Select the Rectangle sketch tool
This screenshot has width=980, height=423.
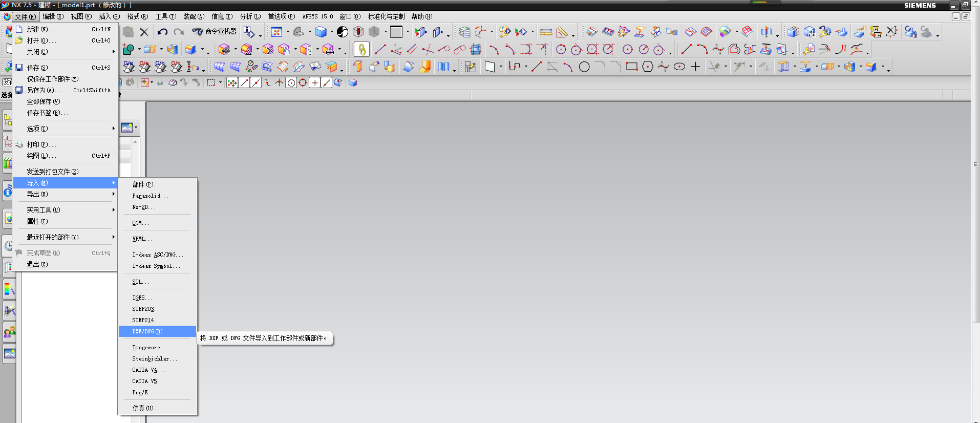pos(632,67)
